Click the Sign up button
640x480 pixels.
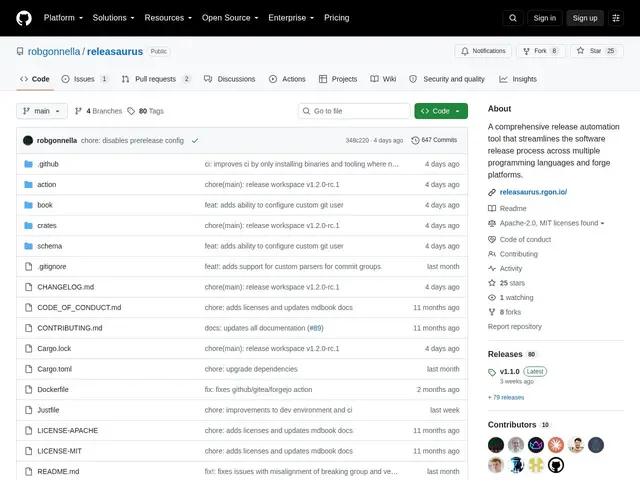tap(585, 18)
